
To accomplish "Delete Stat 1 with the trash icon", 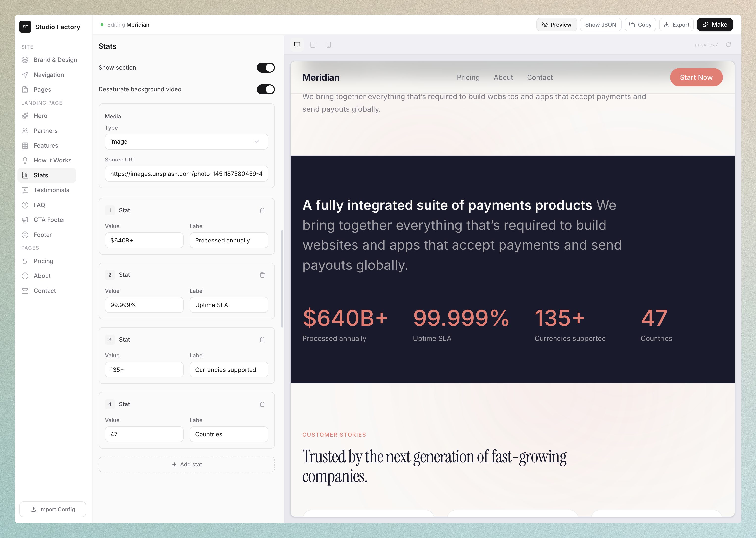I will click(262, 210).
